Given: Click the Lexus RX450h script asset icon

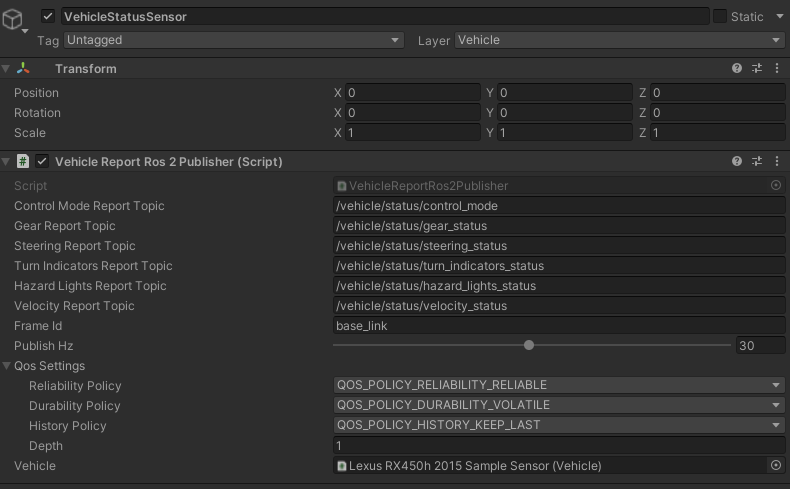Looking at the screenshot, I should pyautogui.click(x=342, y=466).
